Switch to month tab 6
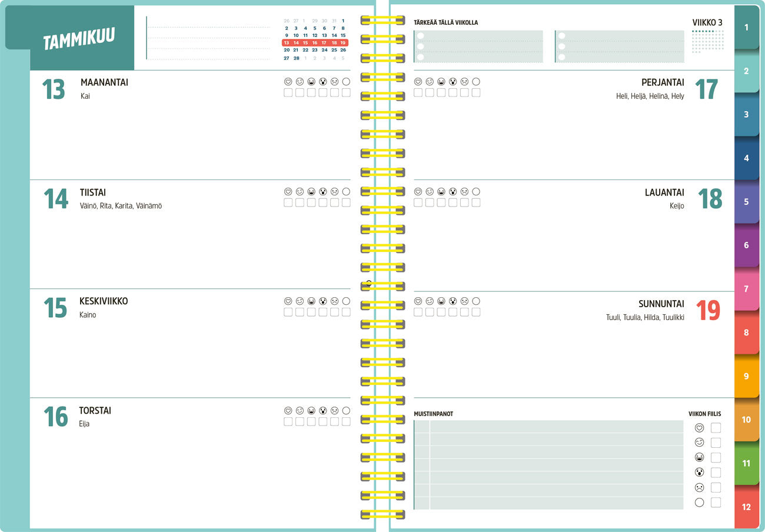 (x=747, y=245)
